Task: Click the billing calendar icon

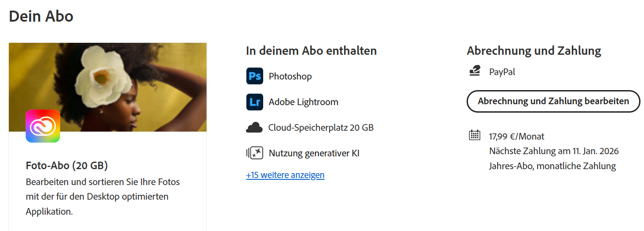Action: tap(474, 135)
